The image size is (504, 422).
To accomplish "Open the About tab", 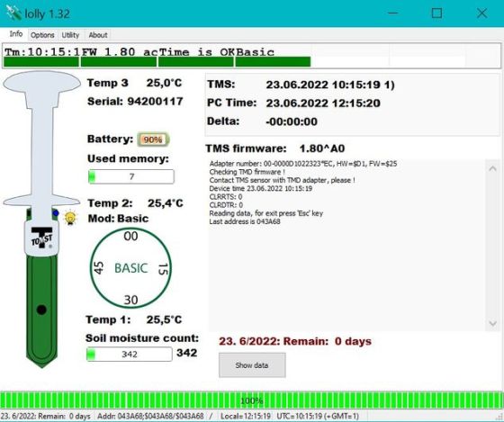I will click(98, 35).
